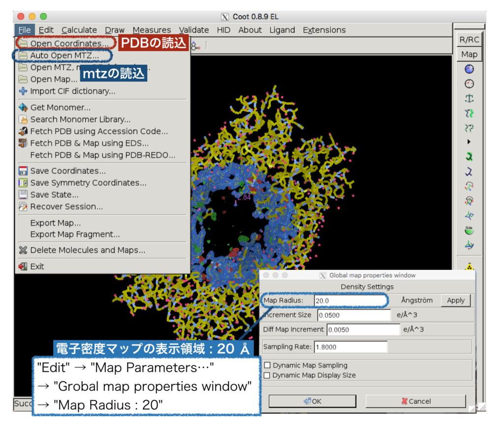The image size is (504, 425).
Task: Expand the side toolbar's black arrow
Action: (469, 142)
